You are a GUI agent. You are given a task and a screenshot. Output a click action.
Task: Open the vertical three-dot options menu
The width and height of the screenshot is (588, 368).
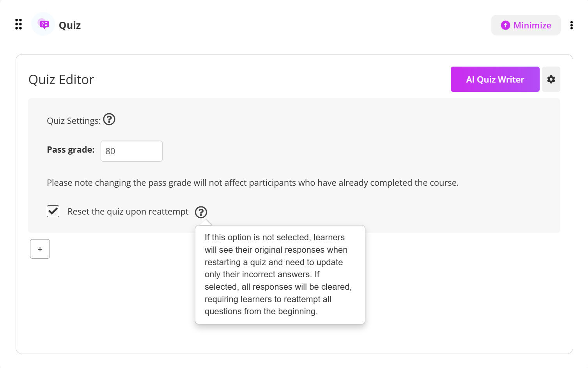[x=571, y=25]
